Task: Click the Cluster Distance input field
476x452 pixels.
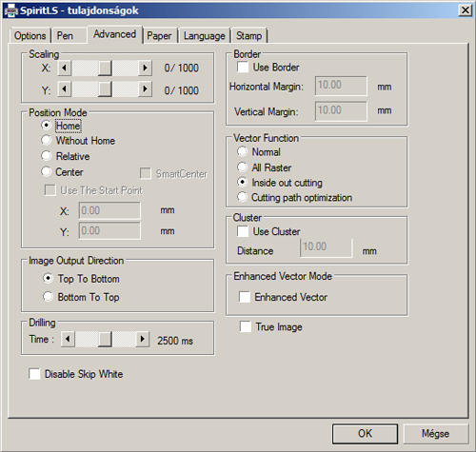Action: pos(326,247)
